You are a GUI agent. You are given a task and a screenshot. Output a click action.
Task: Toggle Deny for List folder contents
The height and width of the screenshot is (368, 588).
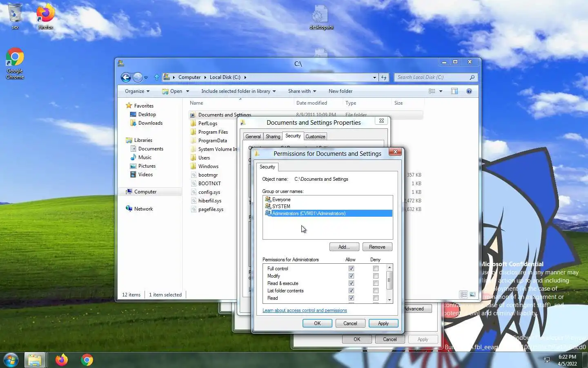click(376, 291)
